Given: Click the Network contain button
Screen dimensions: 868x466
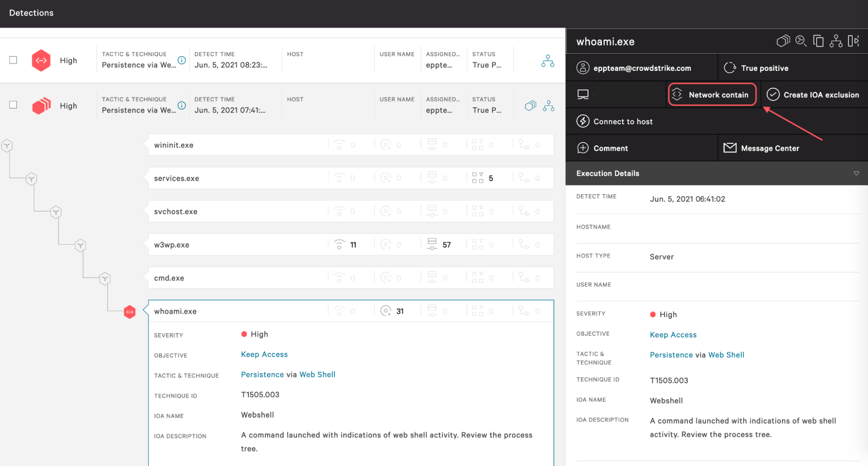Looking at the screenshot, I should 712,95.
